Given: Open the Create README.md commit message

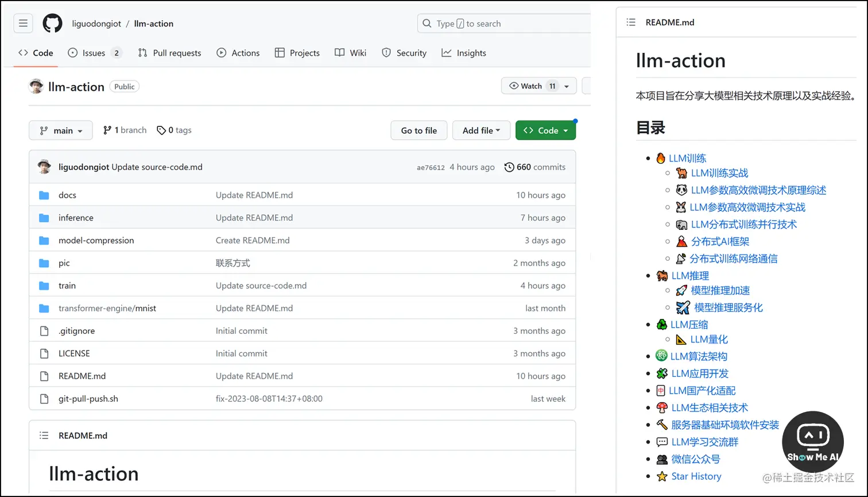Looking at the screenshot, I should point(253,240).
